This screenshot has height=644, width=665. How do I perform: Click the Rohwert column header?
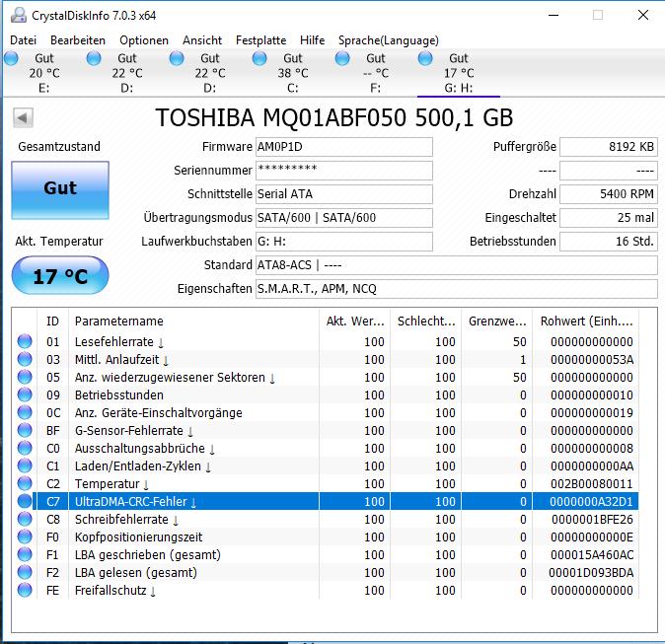(586, 322)
